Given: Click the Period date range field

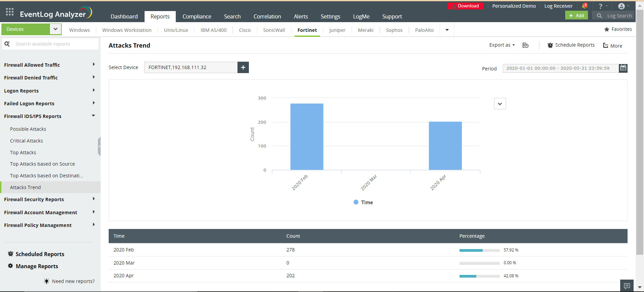Looking at the screenshot, I should (x=561, y=68).
